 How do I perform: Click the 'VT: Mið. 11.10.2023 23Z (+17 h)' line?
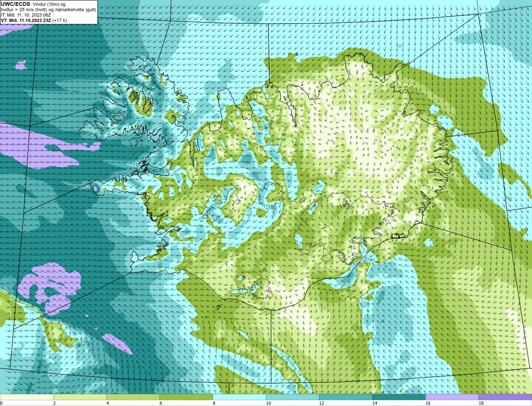[x=34, y=20]
